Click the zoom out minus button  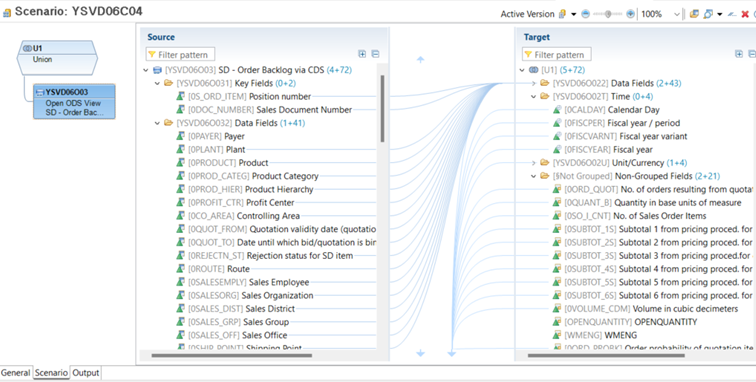585,14
